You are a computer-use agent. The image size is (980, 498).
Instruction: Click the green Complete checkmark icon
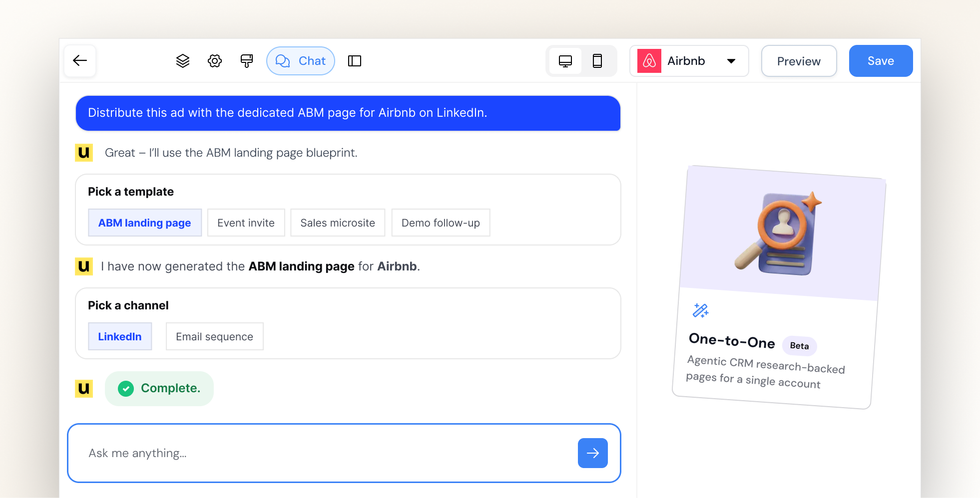coord(126,388)
